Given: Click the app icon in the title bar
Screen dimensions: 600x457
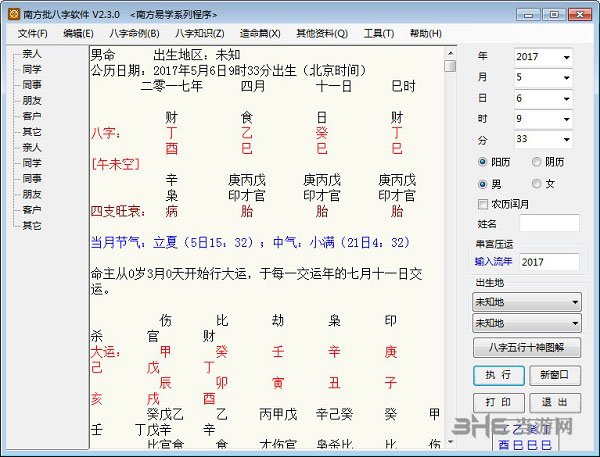Looking at the screenshot, I should (14, 15).
